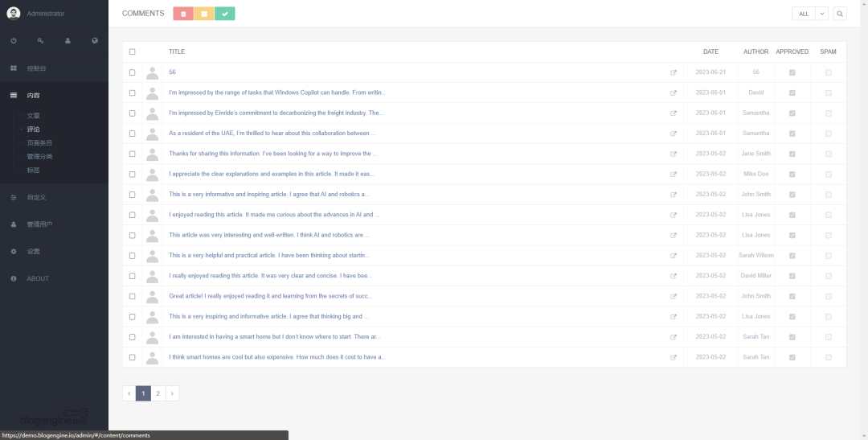Toggle Spam checkbox for Sarah Wilson's comment
The image size is (868, 440).
(828, 256)
